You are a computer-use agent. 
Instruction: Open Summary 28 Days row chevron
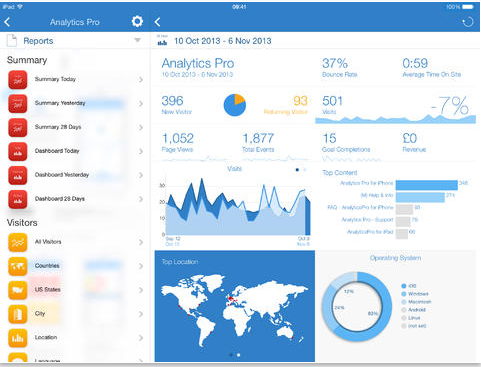(x=141, y=128)
